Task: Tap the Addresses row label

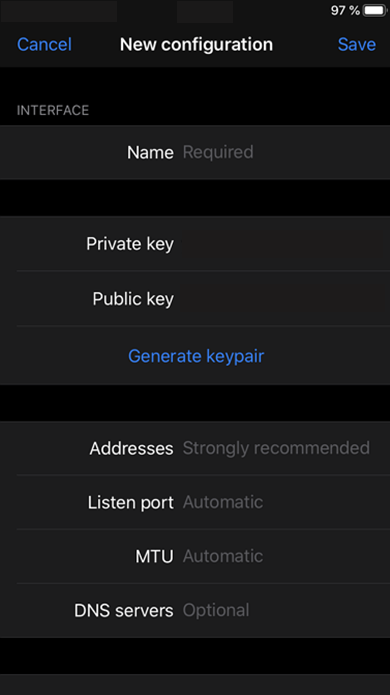Action: pyautogui.click(x=132, y=449)
